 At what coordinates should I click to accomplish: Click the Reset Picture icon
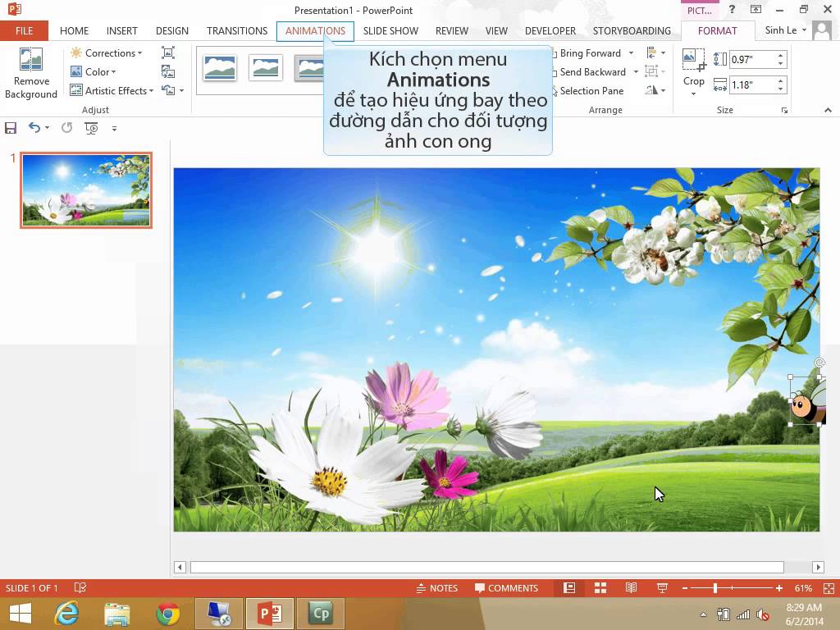[x=168, y=90]
